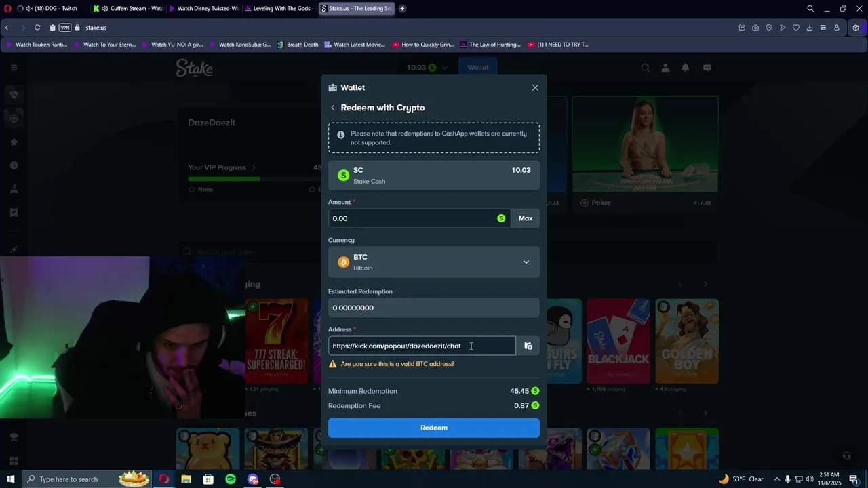This screenshot has width=868, height=488.
Task: Open the 10.03 balance dropdown in the header
Action: click(x=428, y=68)
